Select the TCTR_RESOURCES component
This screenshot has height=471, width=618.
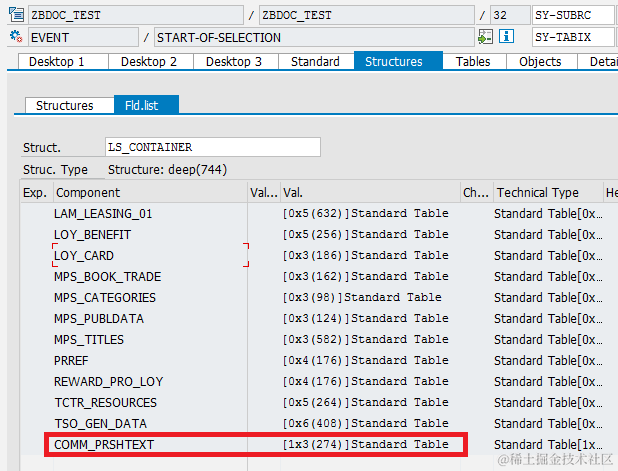pos(106,402)
